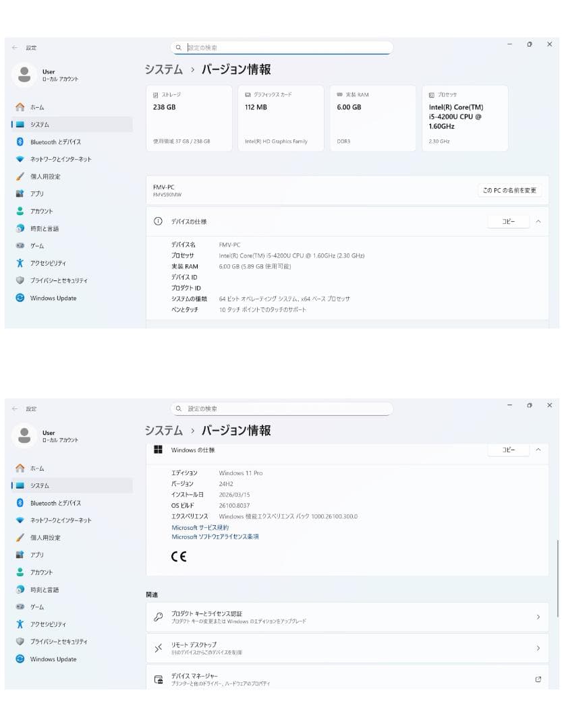The height and width of the screenshot is (728, 564).
Task: Open ネットワークとインターネット in the Windows の仕様 window
Action: click(72, 520)
